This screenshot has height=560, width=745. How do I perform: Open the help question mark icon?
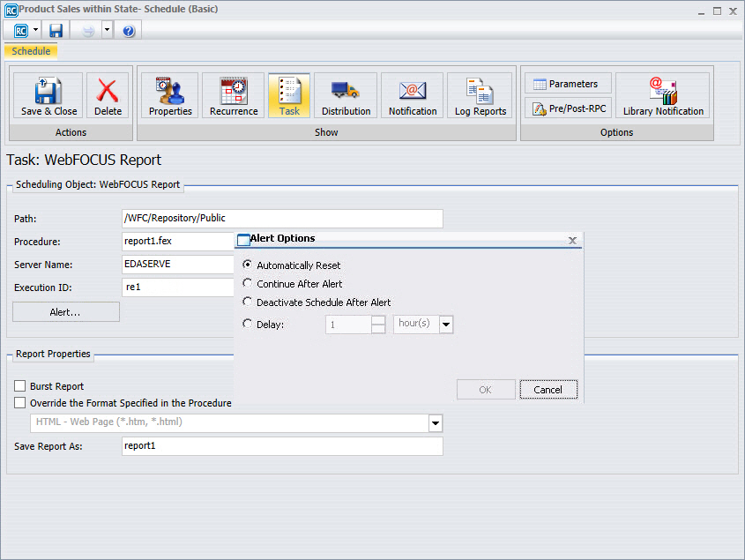tap(129, 31)
